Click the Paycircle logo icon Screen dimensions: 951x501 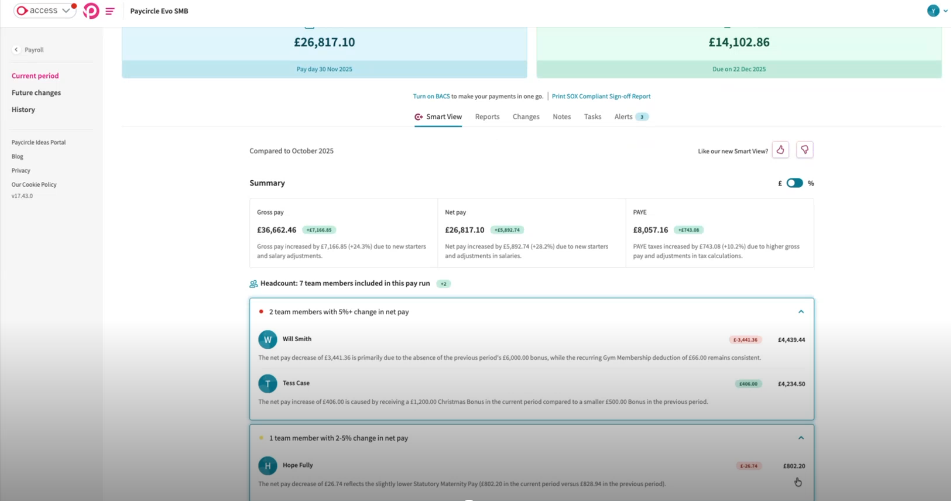tap(91, 11)
